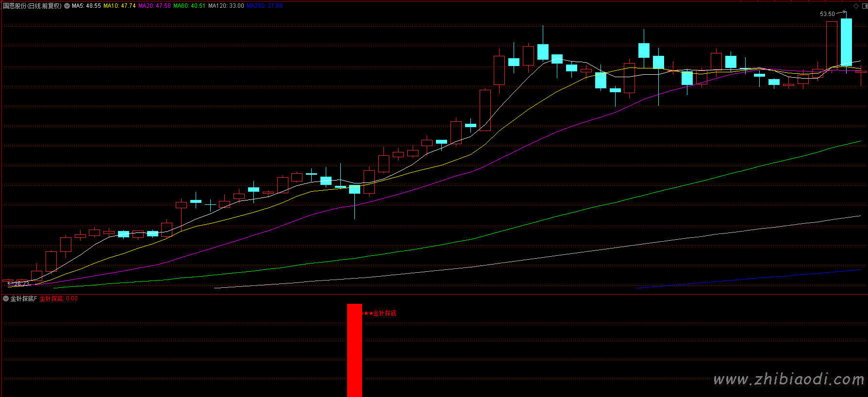Click the 53.50 high price marker

pyautogui.click(x=827, y=14)
